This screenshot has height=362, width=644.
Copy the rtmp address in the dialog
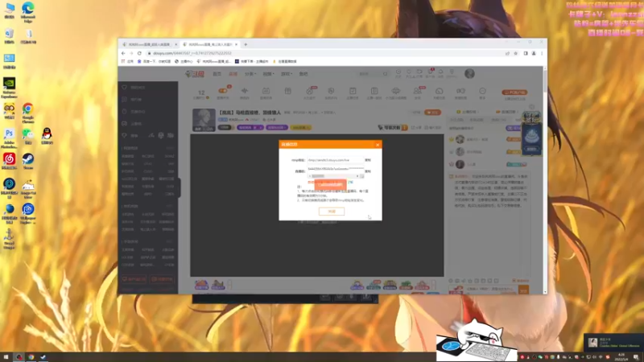[x=368, y=160]
